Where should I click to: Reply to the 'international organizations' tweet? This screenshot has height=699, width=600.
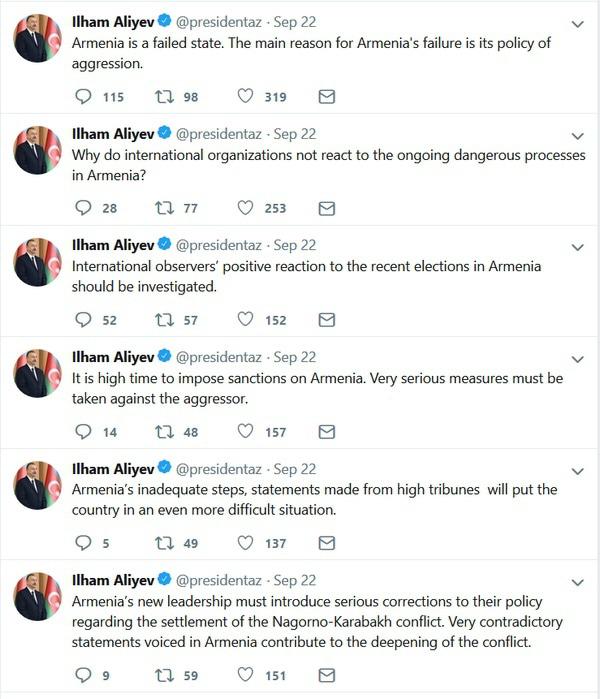click(84, 208)
